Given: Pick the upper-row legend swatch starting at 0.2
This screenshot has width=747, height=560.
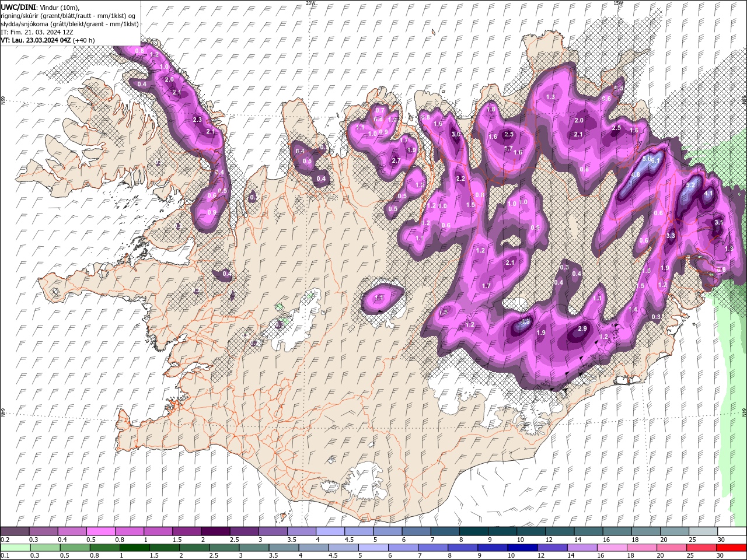Looking at the screenshot, I should [x=15, y=531].
